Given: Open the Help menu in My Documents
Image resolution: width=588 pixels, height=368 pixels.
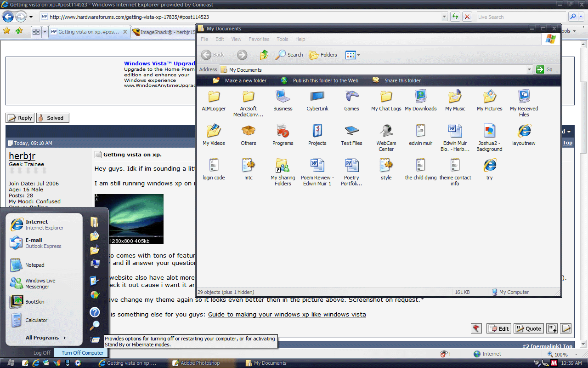Looking at the screenshot, I should pos(300,39).
